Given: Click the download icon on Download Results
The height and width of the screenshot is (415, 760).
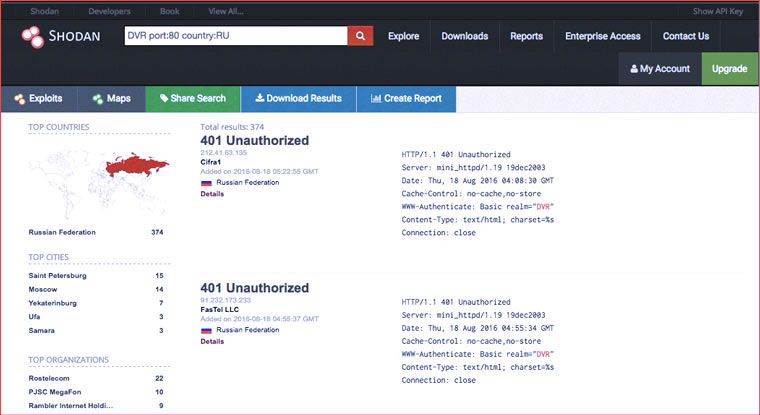Looking at the screenshot, I should 260,98.
